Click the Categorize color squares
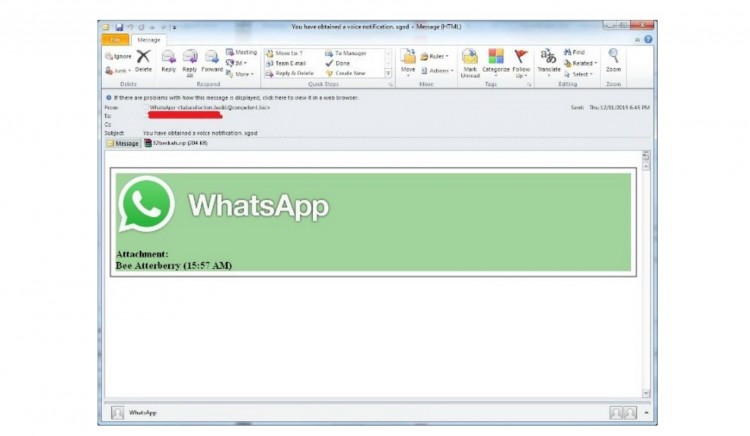This screenshot has width=750, height=436. 496,56
